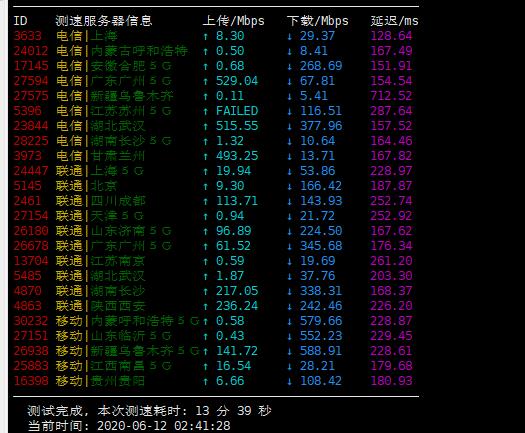Select server ID 27154

[x=31, y=216]
